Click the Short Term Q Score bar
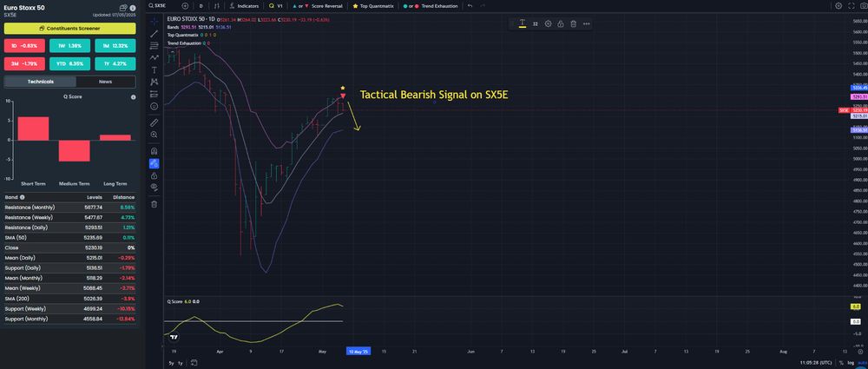Image resolution: width=868 pixels, height=369 pixels. coord(33,128)
